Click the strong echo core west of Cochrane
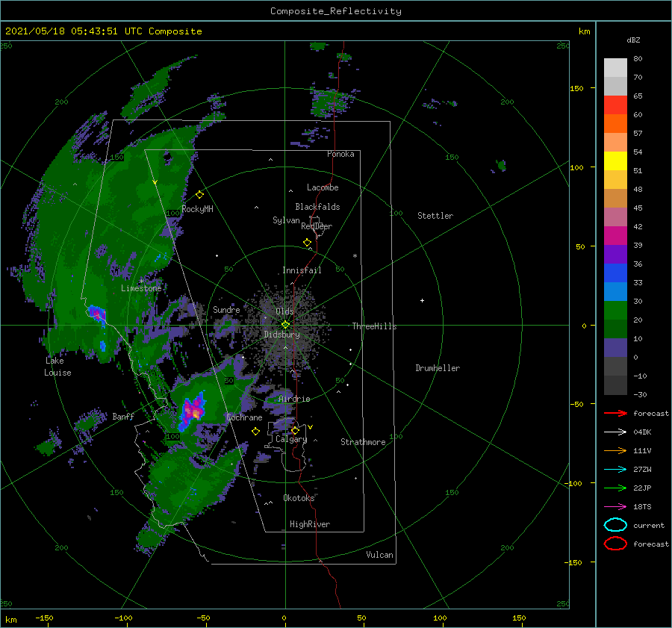Image resolution: width=672 pixels, height=628 pixels. point(193,411)
